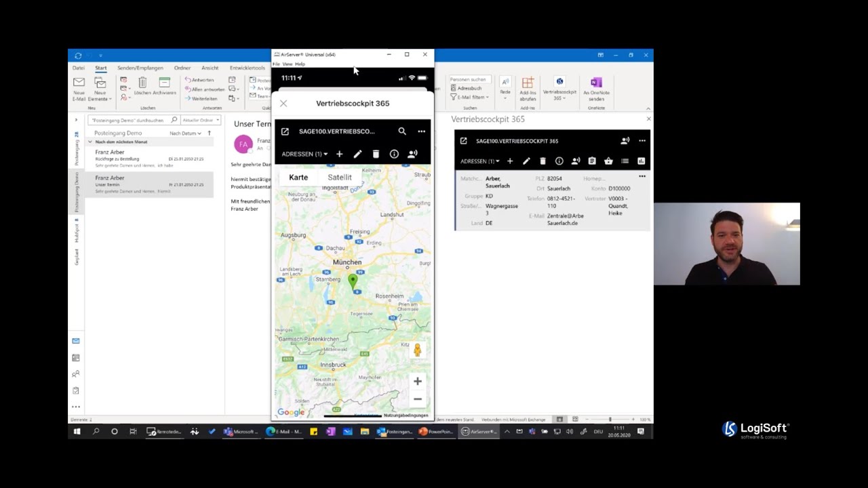Open Franz Arber's Rückfrage zu Bestellung mail

(151, 159)
